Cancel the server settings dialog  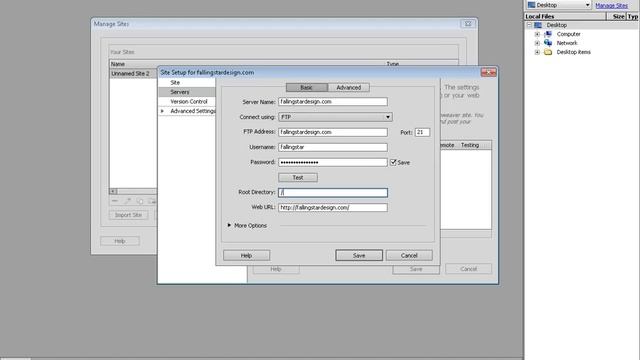[x=409, y=256]
